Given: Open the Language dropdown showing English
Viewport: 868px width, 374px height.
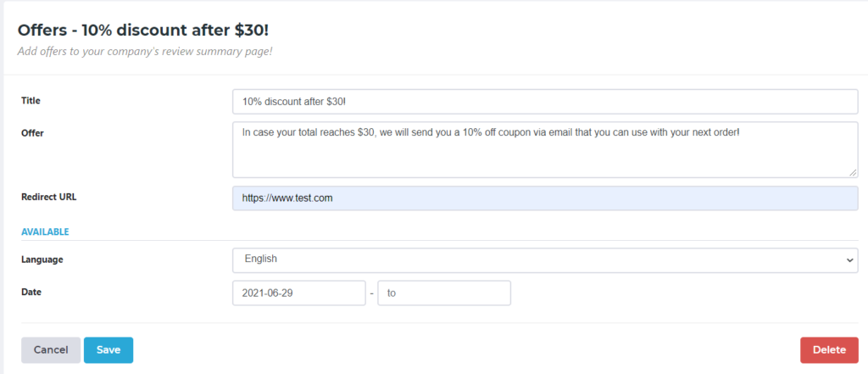Looking at the screenshot, I should pyautogui.click(x=544, y=260).
